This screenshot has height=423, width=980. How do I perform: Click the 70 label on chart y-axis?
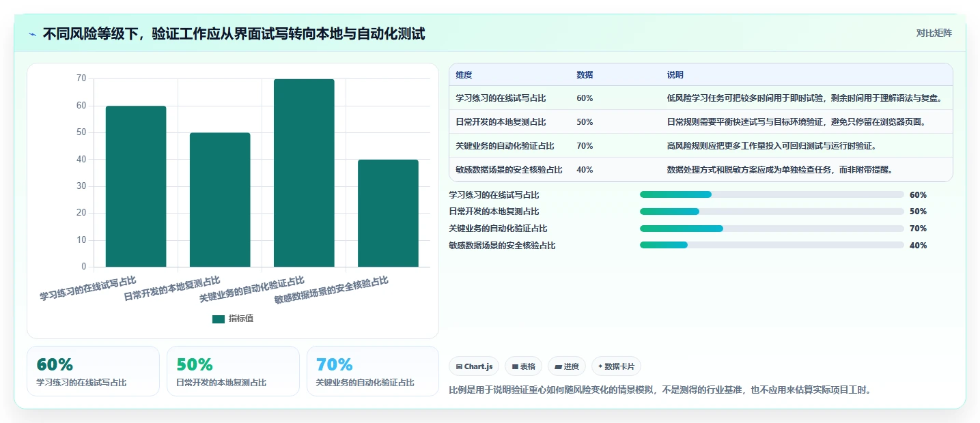[81, 78]
